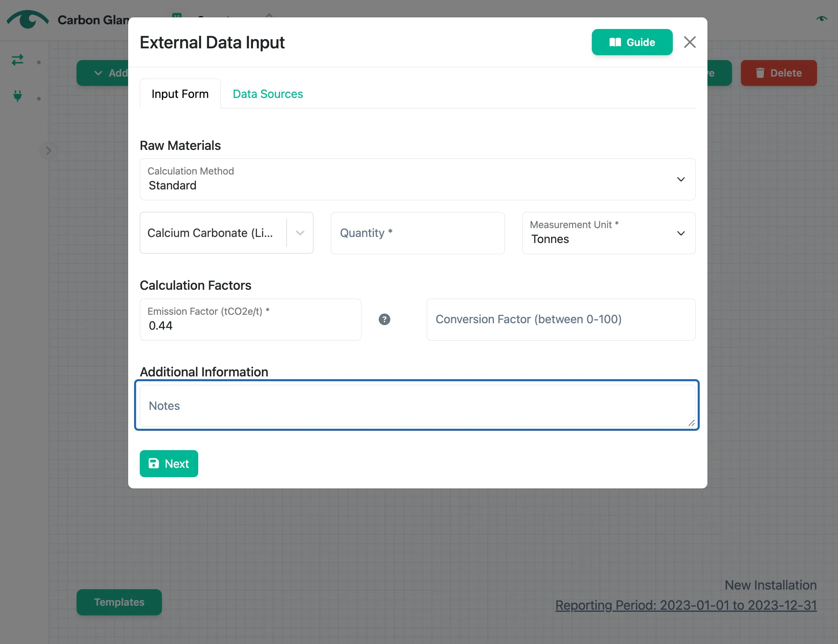Image resolution: width=838 pixels, height=644 pixels.
Task: Edit the Emission Factor field
Action: coord(250,320)
